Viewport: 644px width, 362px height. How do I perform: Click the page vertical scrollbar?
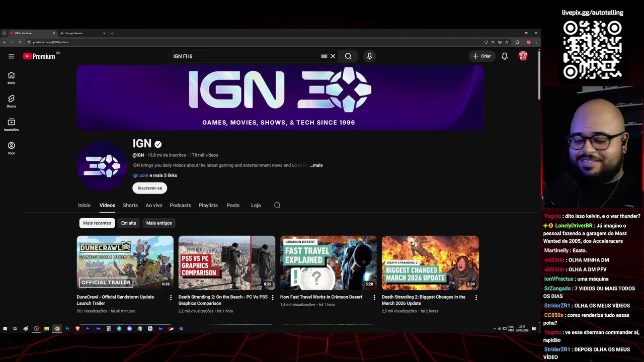point(539,74)
